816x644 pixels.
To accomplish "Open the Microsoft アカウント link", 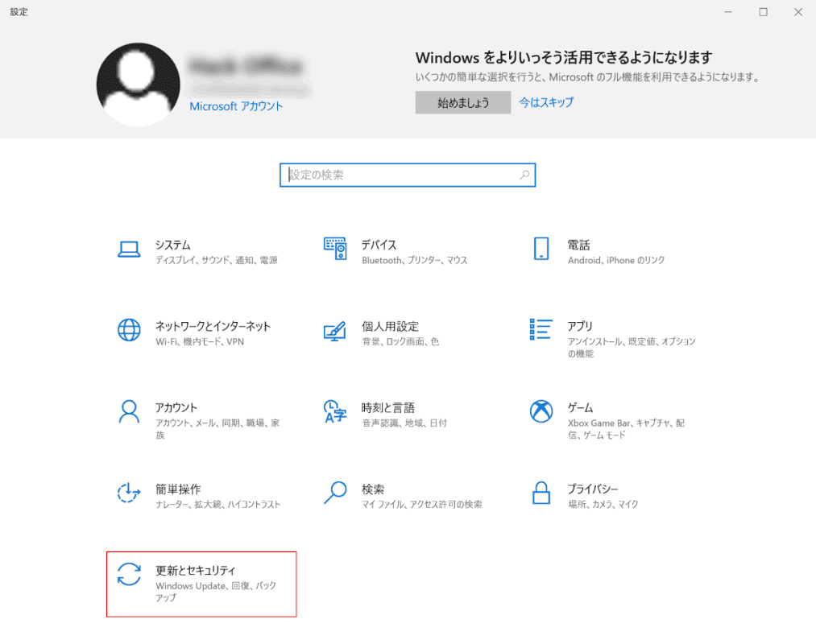I will tap(236, 106).
